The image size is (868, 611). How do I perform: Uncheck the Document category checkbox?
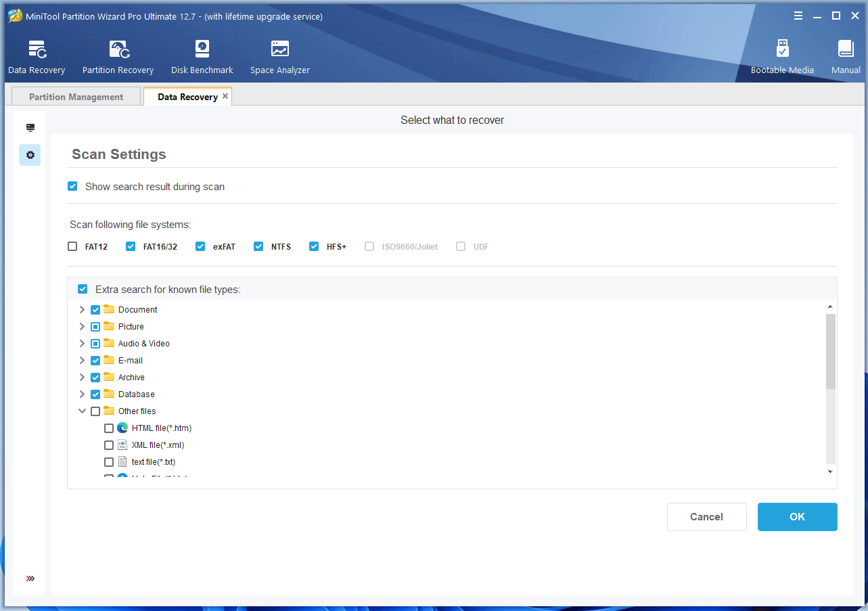[x=95, y=309]
